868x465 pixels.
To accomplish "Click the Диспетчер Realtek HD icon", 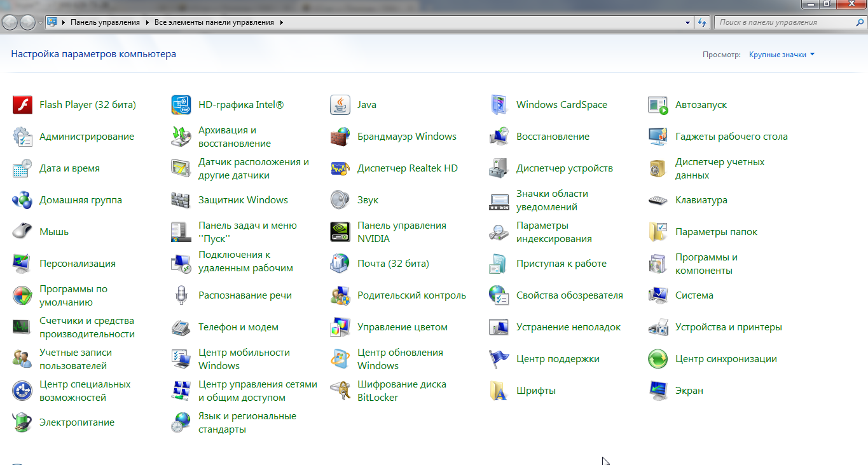I will pos(340,168).
